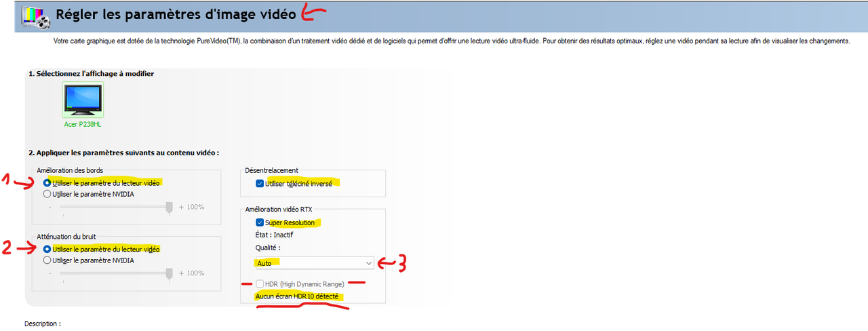Click the 'Description :' label
The width and height of the screenshot is (868, 331).
43,324
